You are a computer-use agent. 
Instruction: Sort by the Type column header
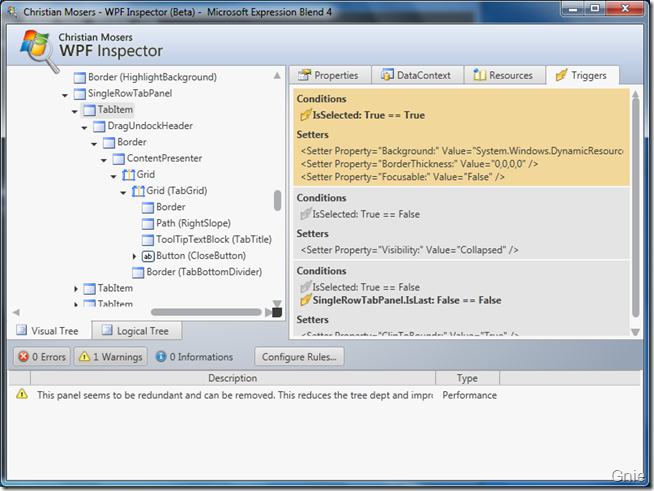[467, 378]
